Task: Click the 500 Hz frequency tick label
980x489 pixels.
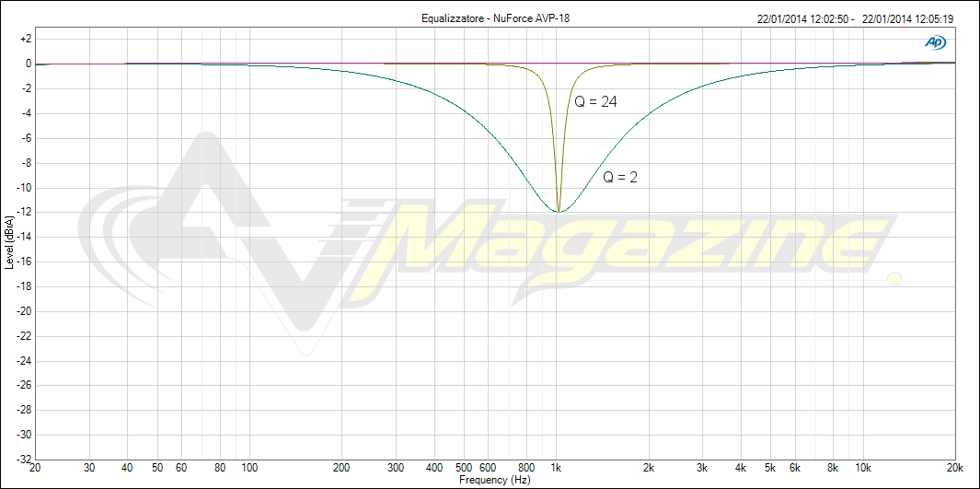Action: pyautogui.click(x=464, y=467)
